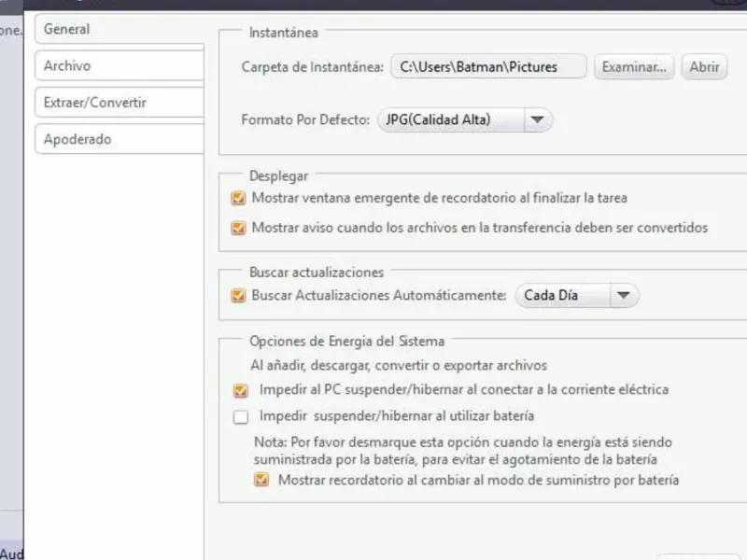Click the Abrir button
747x560 pixels.
(704, 66)
